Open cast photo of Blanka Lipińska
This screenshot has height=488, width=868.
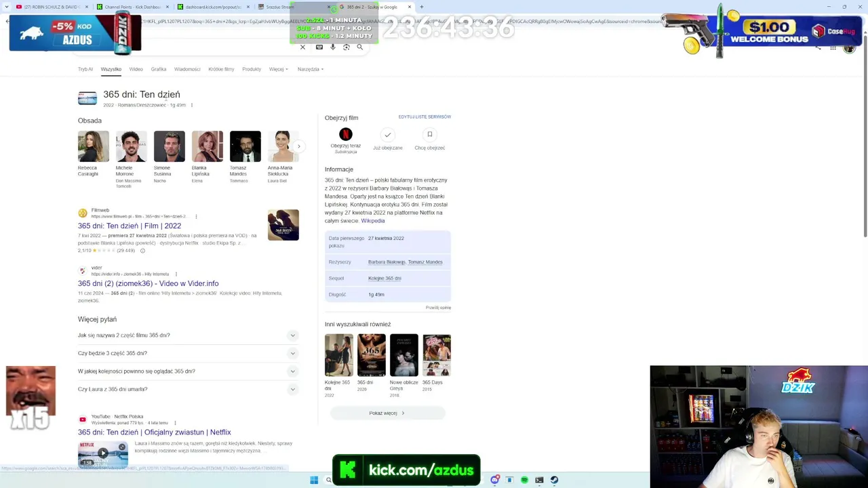208,146
